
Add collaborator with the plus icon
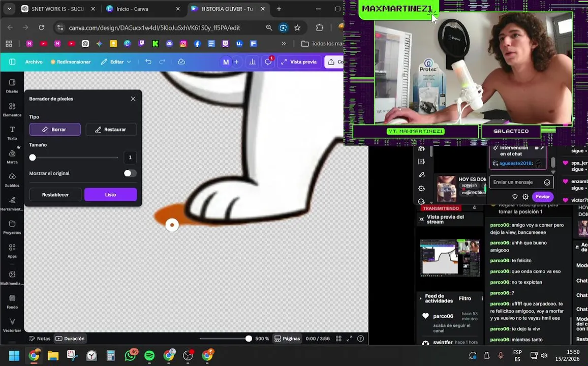[236, 62]
